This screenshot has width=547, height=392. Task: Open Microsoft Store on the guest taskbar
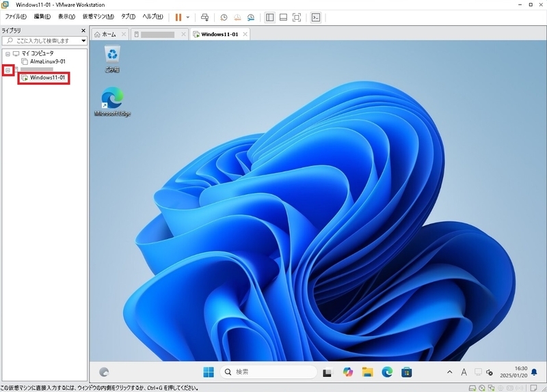click(x=406, y=372)
